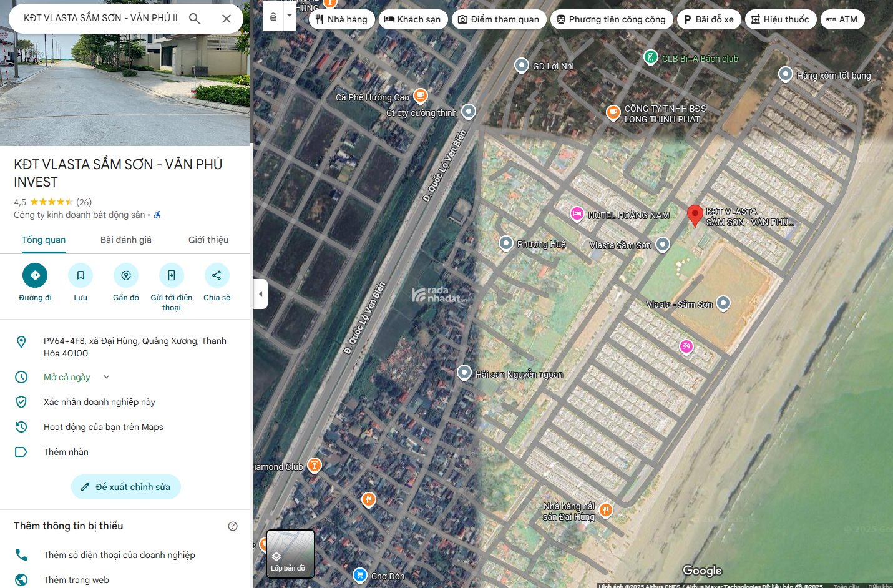Click the Cà Phê Hường Cao marker
This screenshot has width=893, height=588.
[x=421, y=96]
